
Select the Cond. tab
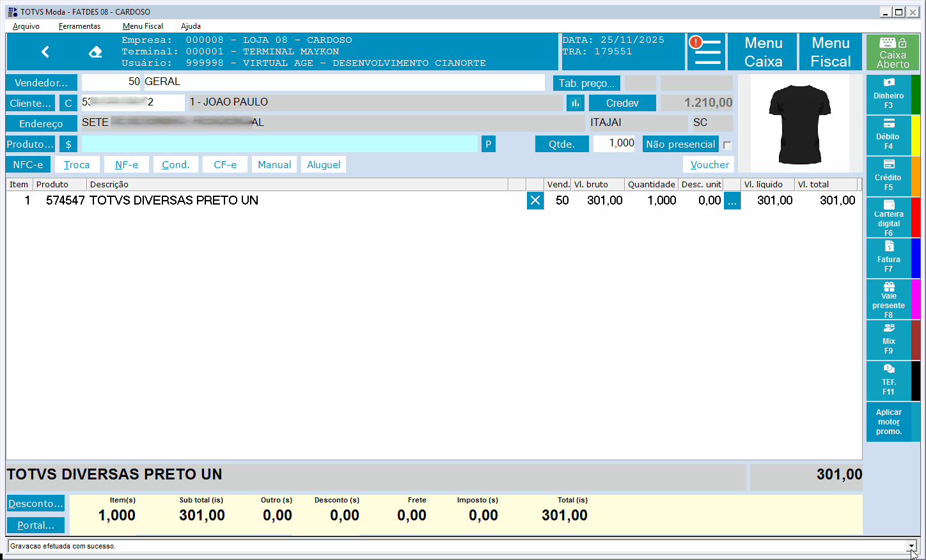tap(176, 164)
